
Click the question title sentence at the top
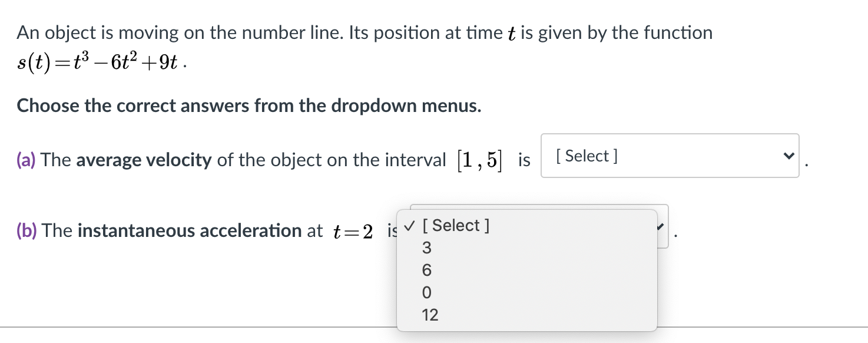tap(364, 32)
